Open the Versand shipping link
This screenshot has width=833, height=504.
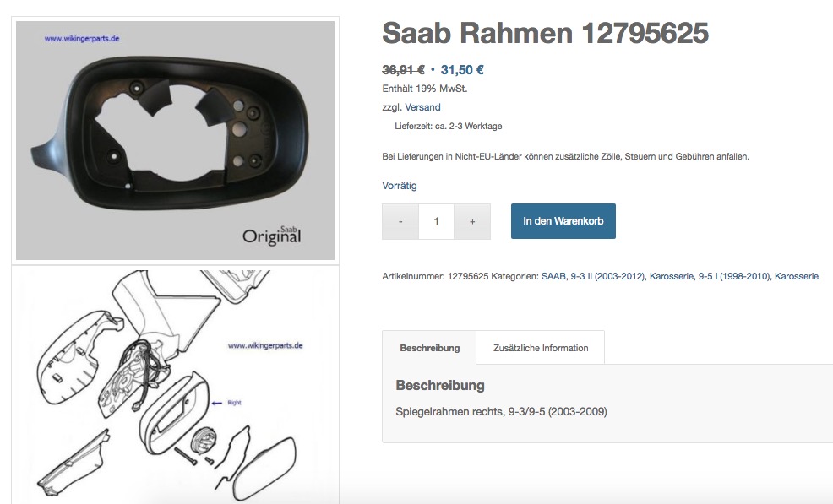[423, 107]
